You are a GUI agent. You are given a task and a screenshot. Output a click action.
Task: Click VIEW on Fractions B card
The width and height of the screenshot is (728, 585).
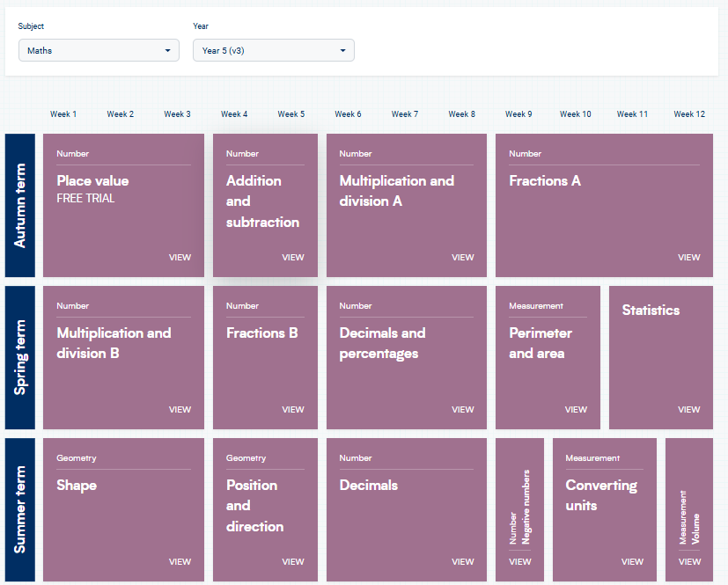(293, 410)
